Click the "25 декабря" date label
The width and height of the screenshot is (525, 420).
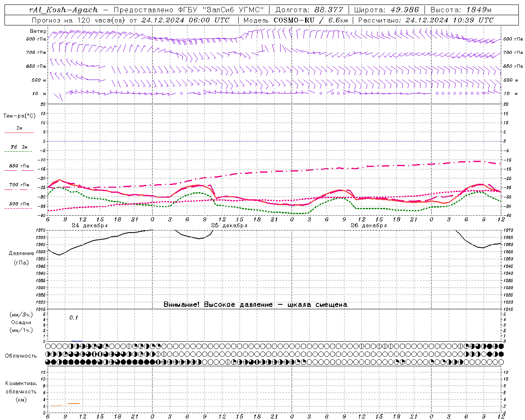coord(229,226)
